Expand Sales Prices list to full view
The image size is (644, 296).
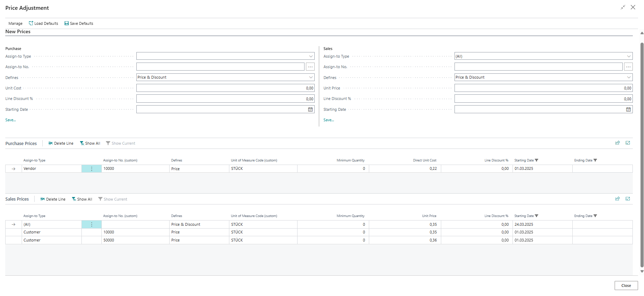point(628,199)
